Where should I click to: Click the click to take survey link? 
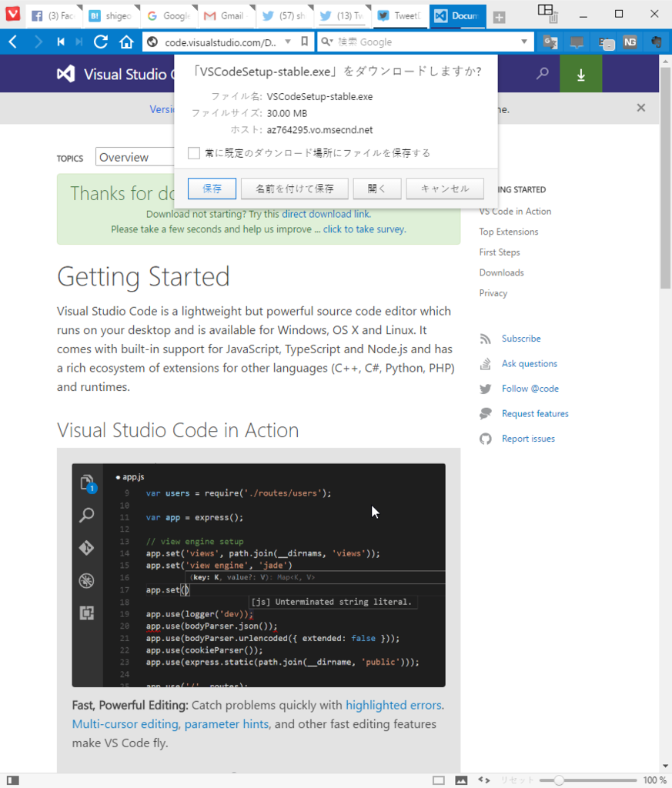[x=364, y=229]
